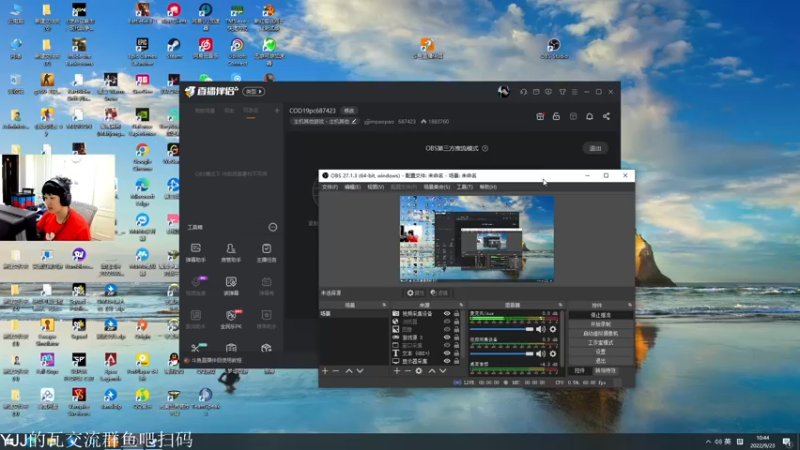The height and width of the screenshot is (450, 800).
Task: Open 设置 button in OBS controls
Action: click(x=601, y=352)
